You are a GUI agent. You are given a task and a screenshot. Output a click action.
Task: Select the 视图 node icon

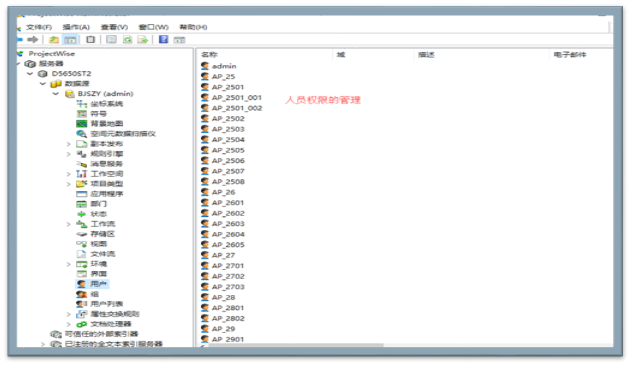tap(82, 244)
